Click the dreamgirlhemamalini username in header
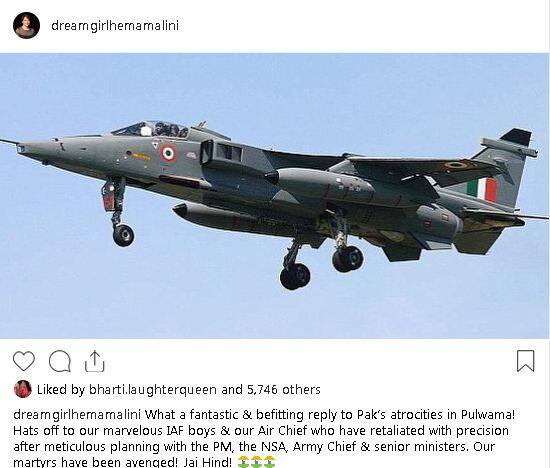 click(115, 26)
